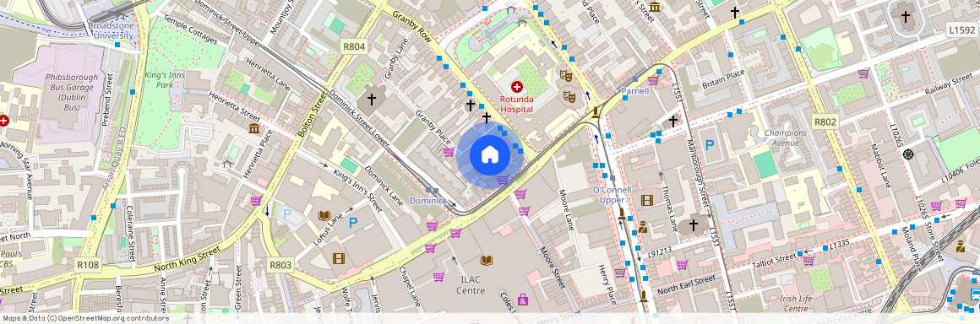Screen dimensions: 980x324
Task: Open the church icon with building near Thomas Lane
Action: tap(693, 224)
